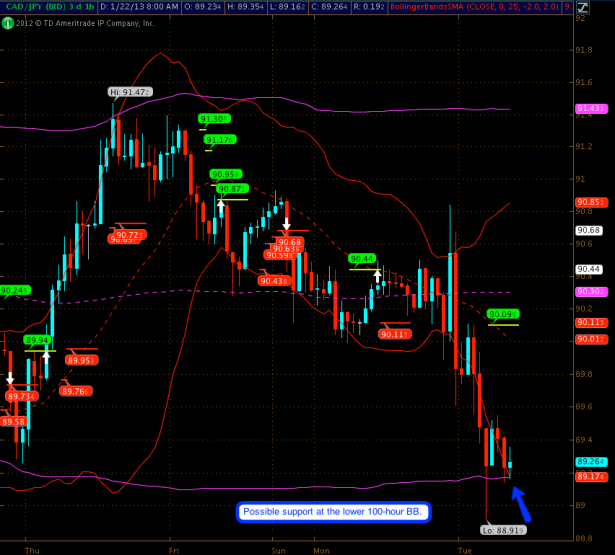Click the white up arrow under the 90.44 label
Screen dimensions: 615x555
pyautogui.click(x=377, y=274)
